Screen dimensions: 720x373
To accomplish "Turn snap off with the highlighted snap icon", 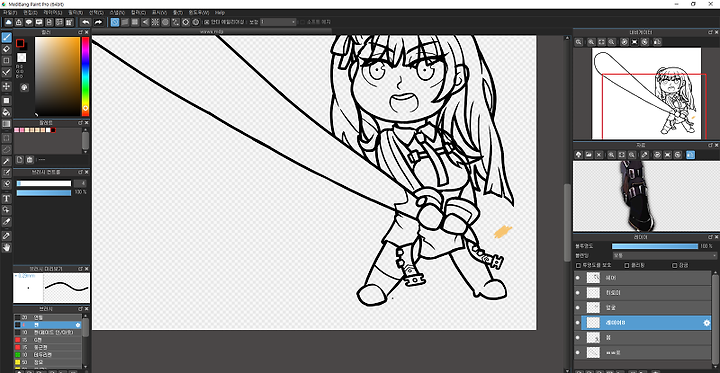I will coord(115,22).
